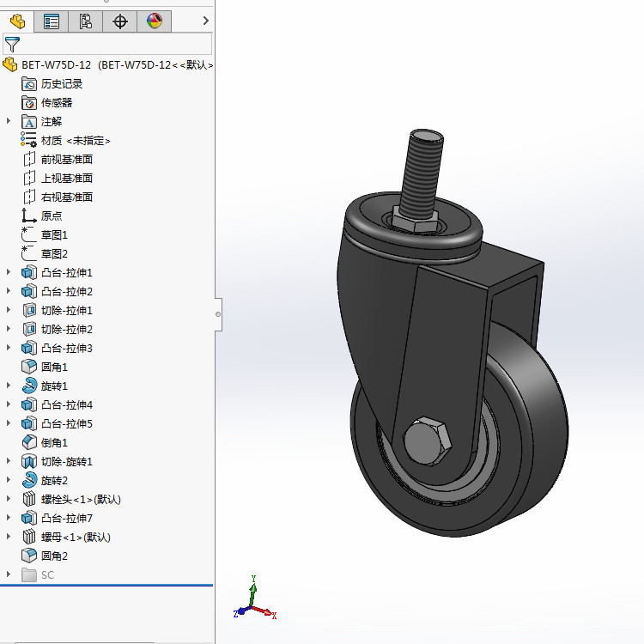This screenshot has height=644, width=644.
Task: Select the 传感器 folder icon
Action: (x=28, y=103)
